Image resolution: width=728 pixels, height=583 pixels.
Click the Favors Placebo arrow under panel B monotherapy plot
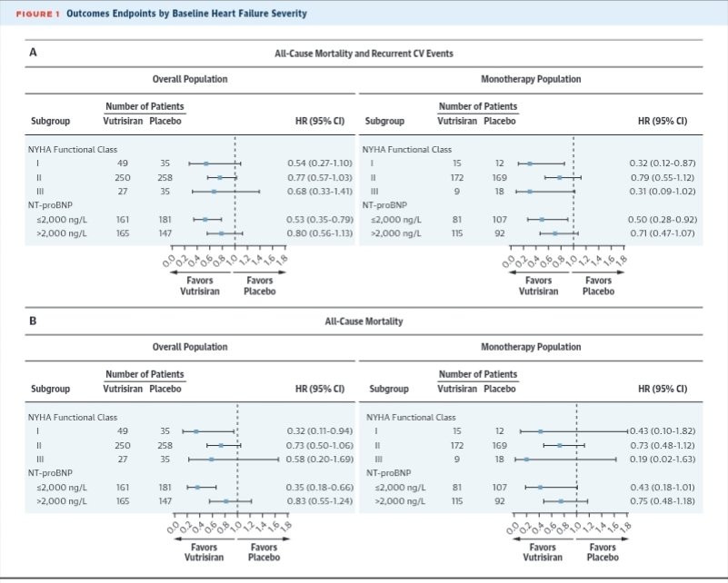[602, 539]
